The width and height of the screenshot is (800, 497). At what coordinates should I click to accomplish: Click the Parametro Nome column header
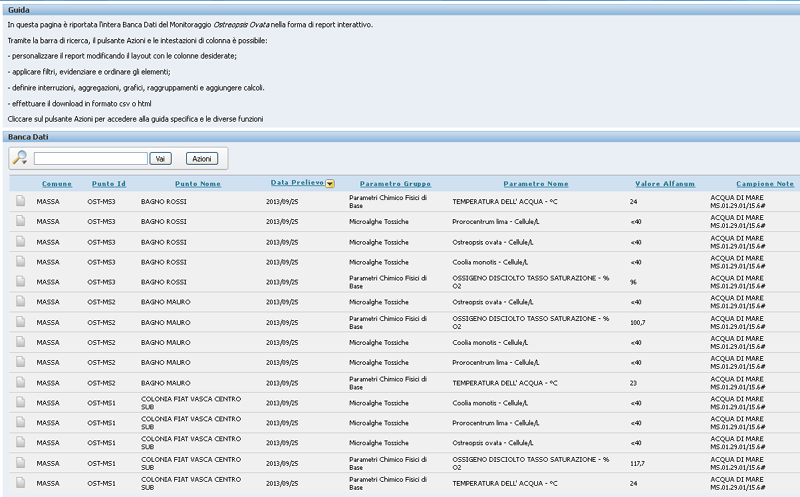[x=535, y=184]
